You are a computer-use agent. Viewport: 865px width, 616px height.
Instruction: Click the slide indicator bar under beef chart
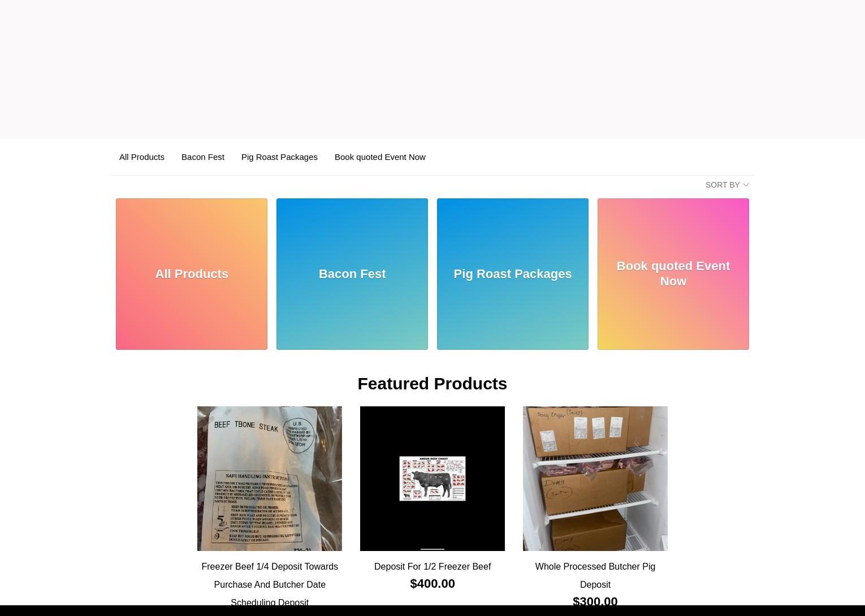[x=432, y=549]
